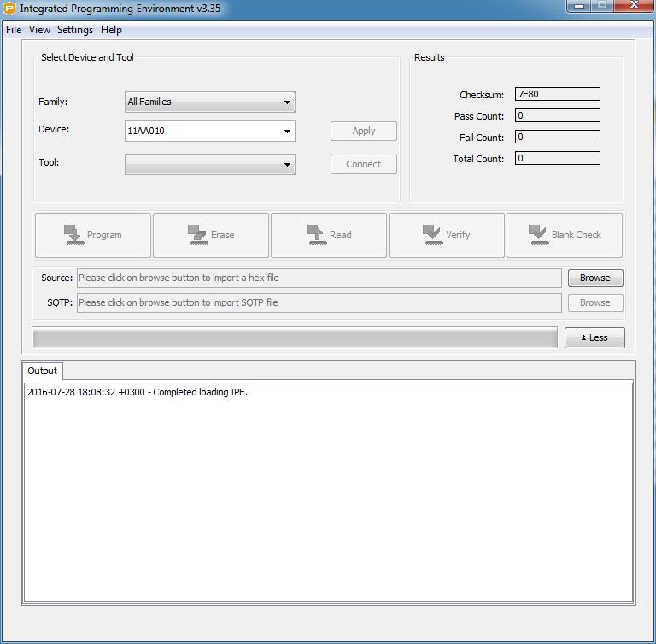The height and width of the screenshot is (644, 656).
Task: Click the Source file path field
Action: point(319,278)
